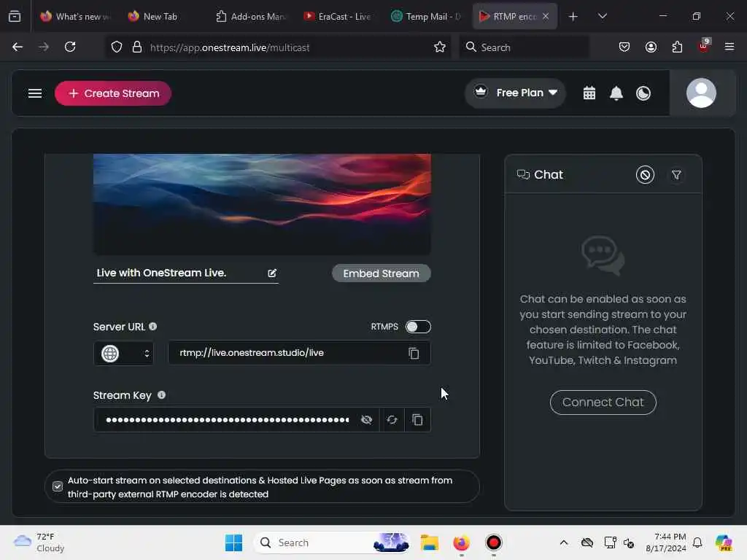Viewport: 747px width, 560px height.
Task: Open a new browser tab
Action: tap(573, 17)
